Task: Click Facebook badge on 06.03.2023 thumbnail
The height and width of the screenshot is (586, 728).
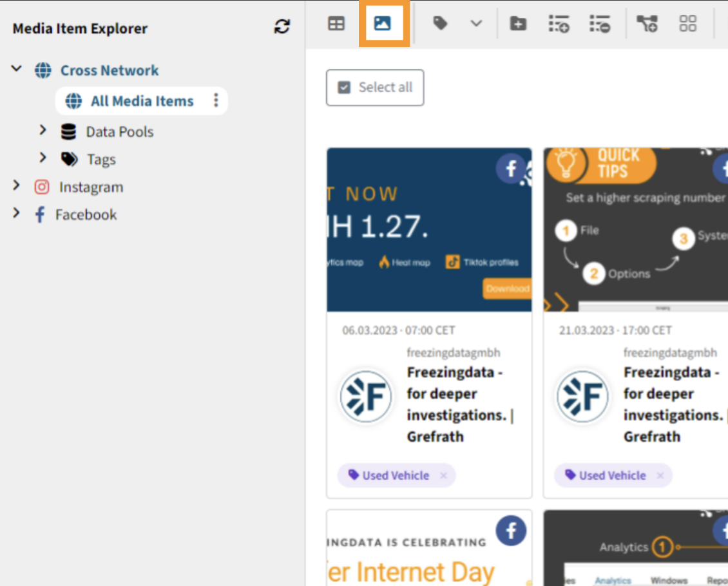Action: [x=511, y=169]
